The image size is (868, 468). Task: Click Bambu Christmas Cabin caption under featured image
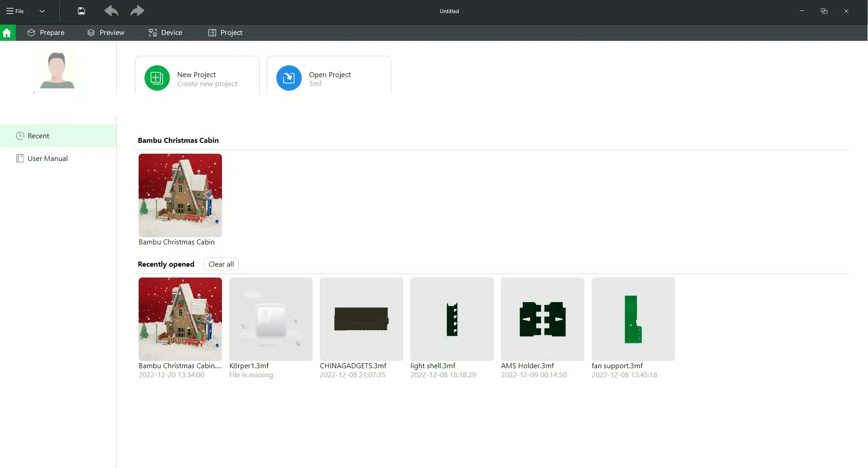[x=177, y=242]
